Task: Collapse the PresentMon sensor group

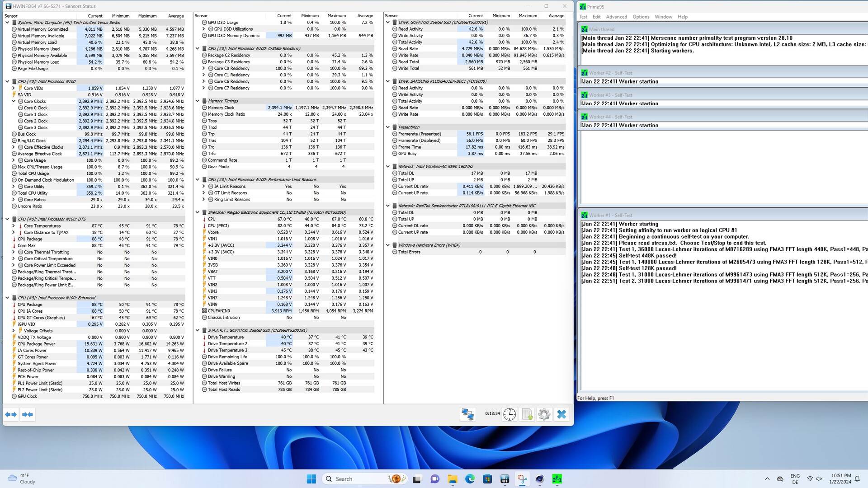Action: (x=388, y=127)
